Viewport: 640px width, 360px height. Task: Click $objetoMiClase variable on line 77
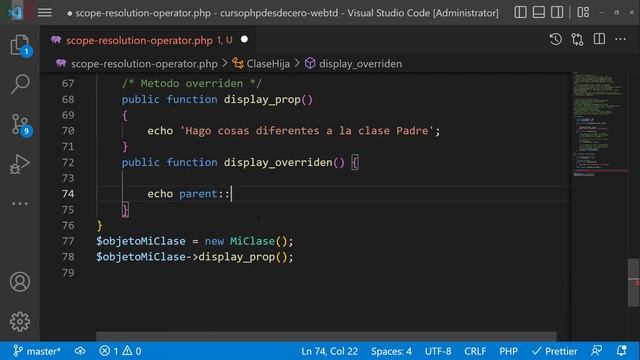coord(141,241)
